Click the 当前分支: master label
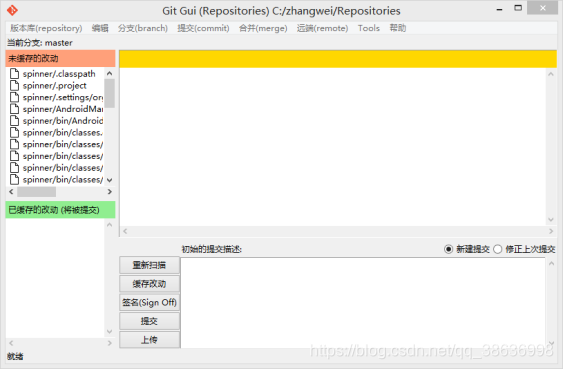This screenshot has height=369, width=563. pyautogui.click(x=39, y=43)
